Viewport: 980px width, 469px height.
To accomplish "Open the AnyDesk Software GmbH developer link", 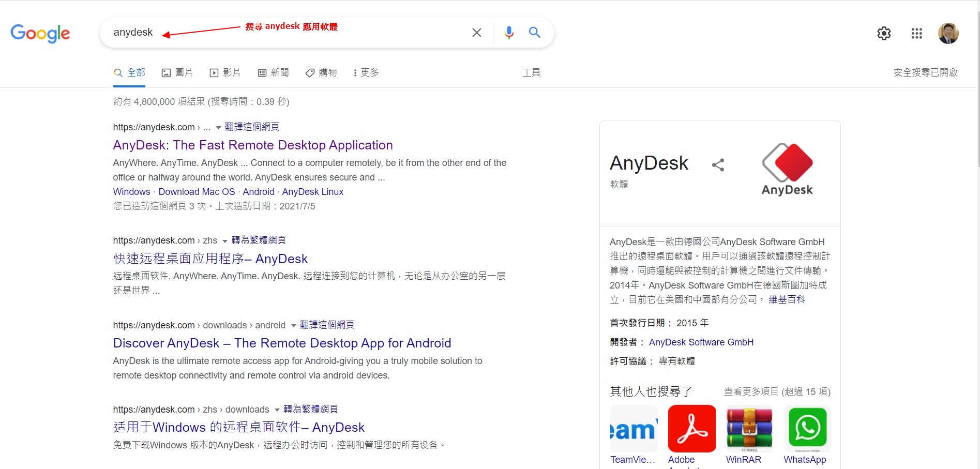I will [701, 342].
